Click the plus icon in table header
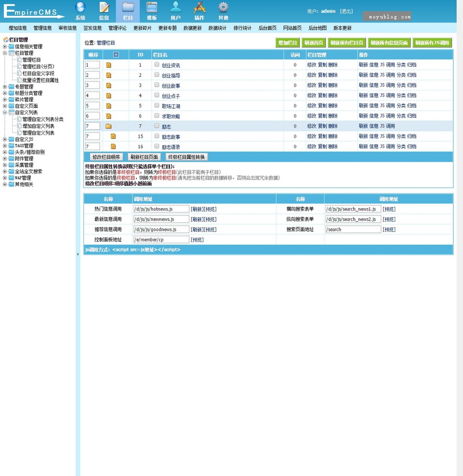The width and height of the screenshot is (463, 476). pos(116,55)
